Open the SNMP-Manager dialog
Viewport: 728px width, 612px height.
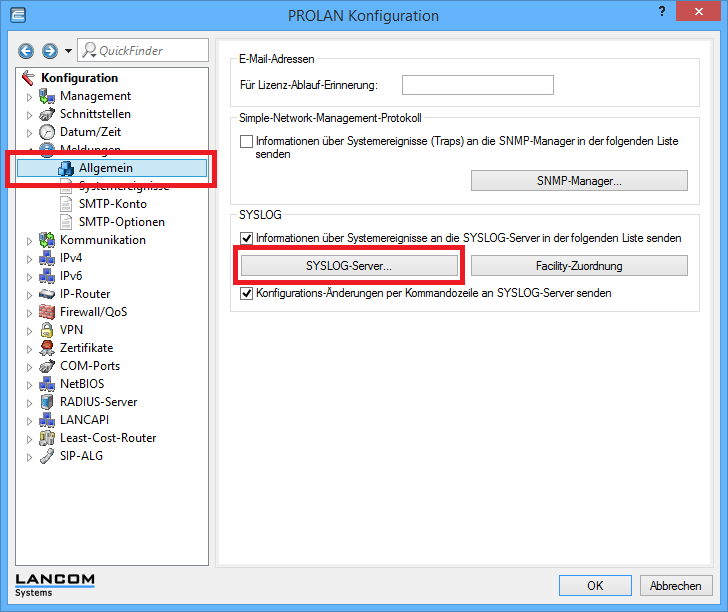point(579,181)
